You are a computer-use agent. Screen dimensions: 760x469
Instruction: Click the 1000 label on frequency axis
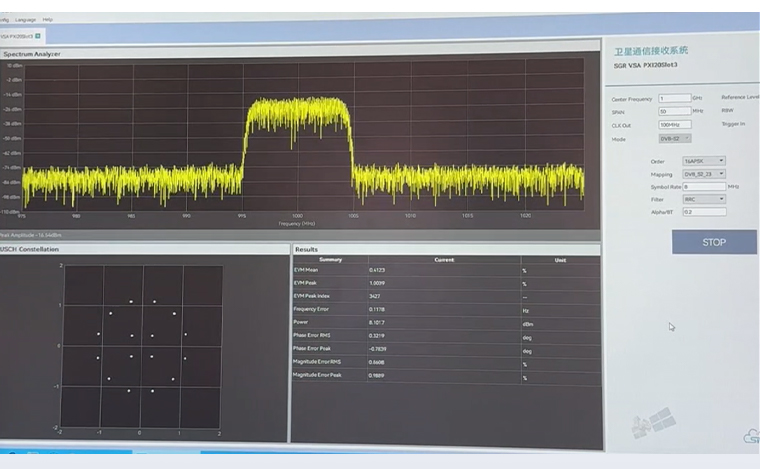click(297, 216)
